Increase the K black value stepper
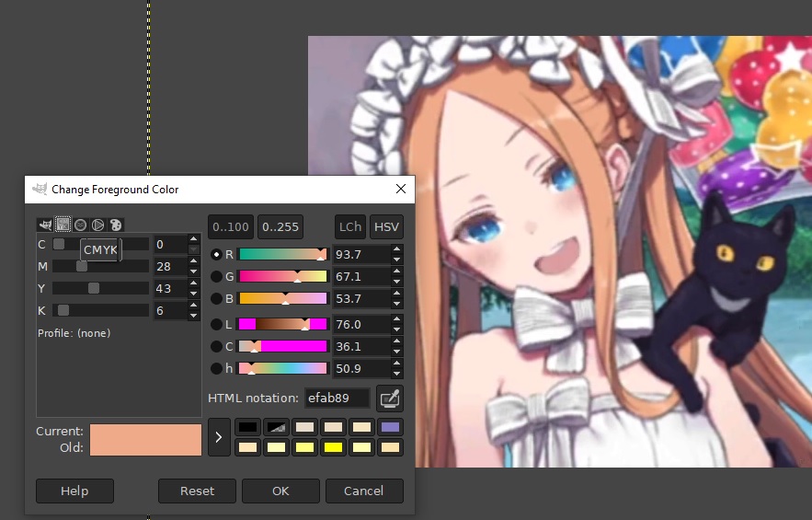 pyautogui.click(x=194, y=306)
